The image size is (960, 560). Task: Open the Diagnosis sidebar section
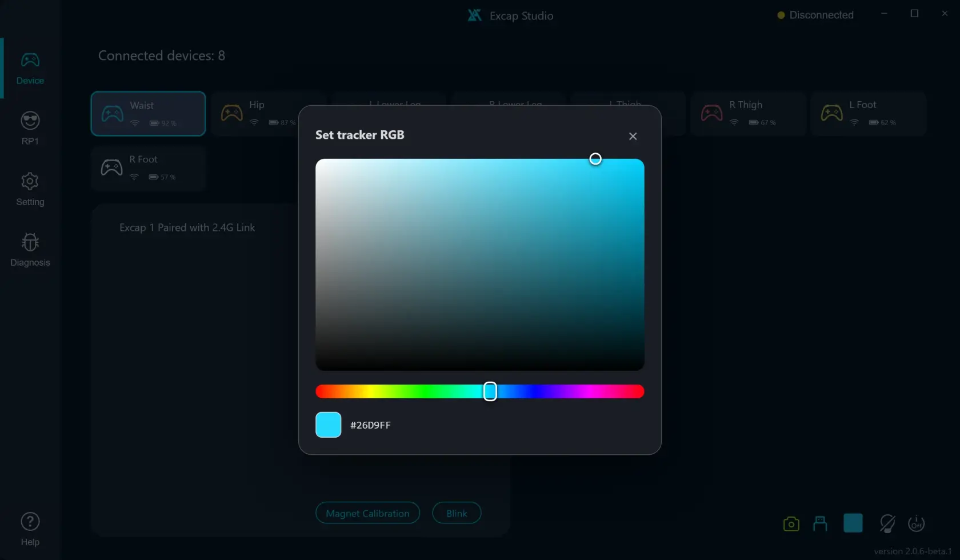pos(30,250)
